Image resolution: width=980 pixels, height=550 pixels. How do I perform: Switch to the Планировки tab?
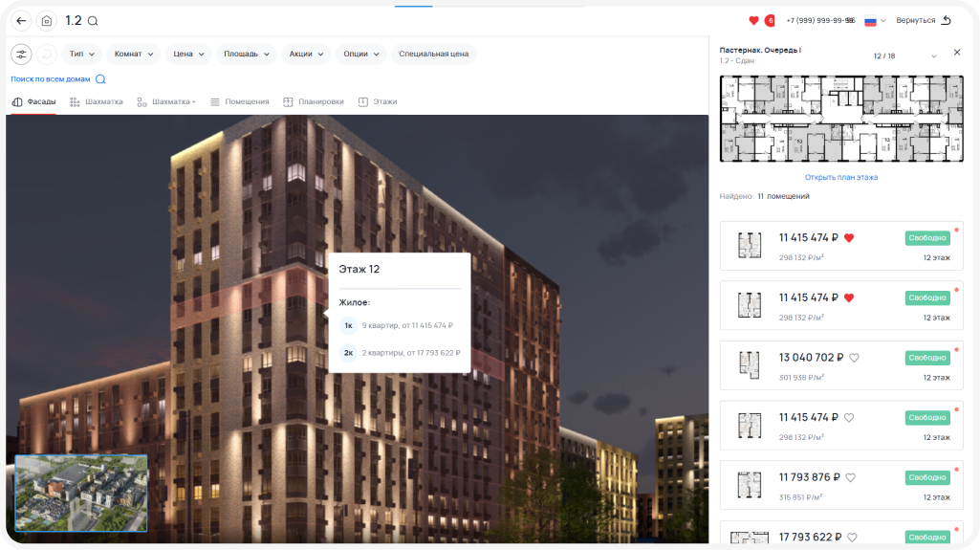click(314, 102)
